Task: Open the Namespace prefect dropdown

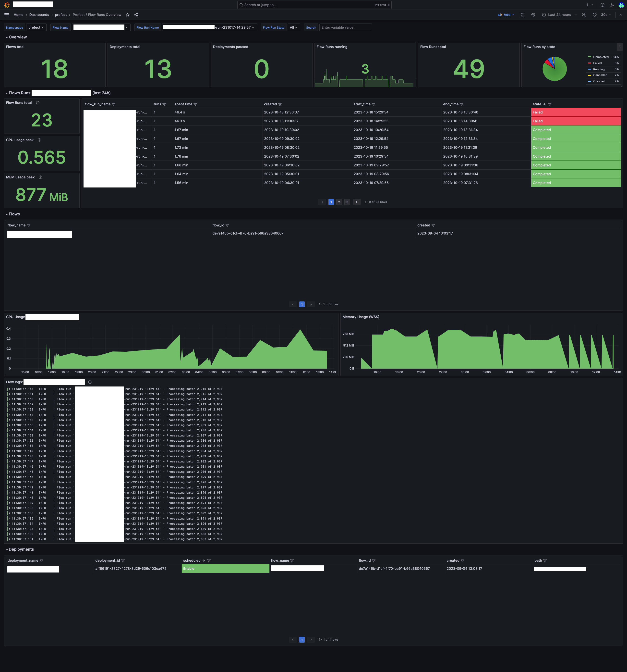Action: tap(36, 28)
